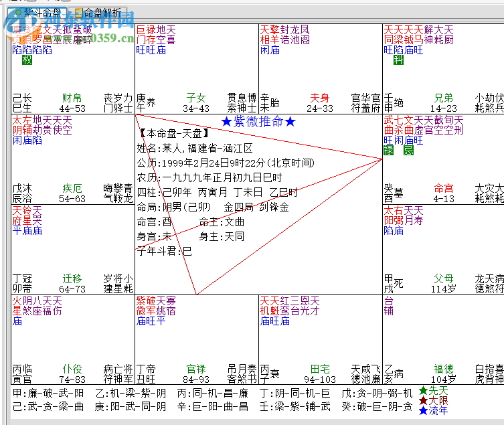Click the 天府 铃星 stars in 迁移 palace

click(x=22, y=216)
